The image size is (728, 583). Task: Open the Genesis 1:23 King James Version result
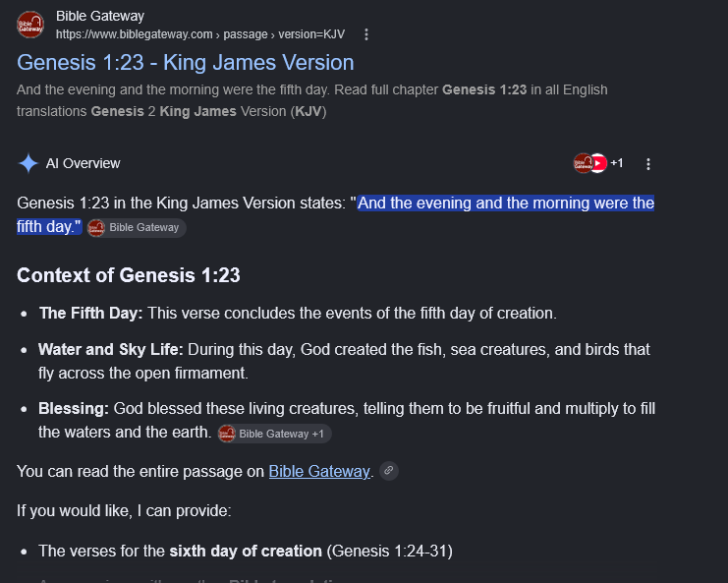coord(186,62)
